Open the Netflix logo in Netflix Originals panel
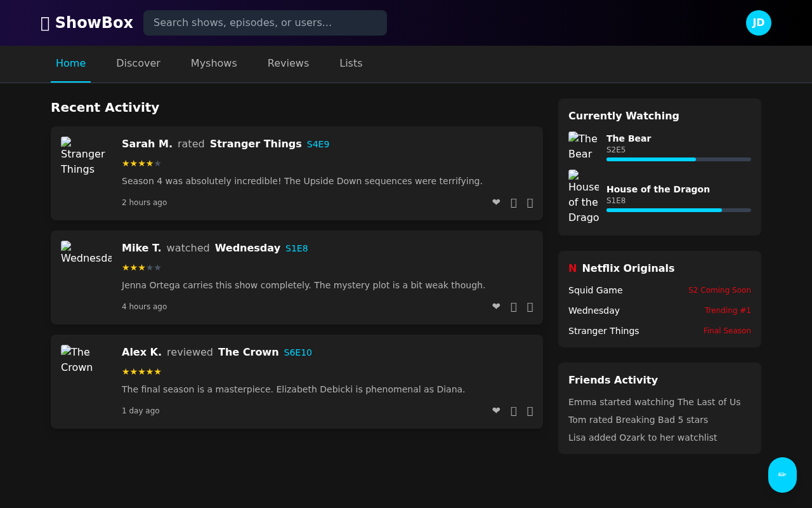The image size is (812, 508). 572,268
